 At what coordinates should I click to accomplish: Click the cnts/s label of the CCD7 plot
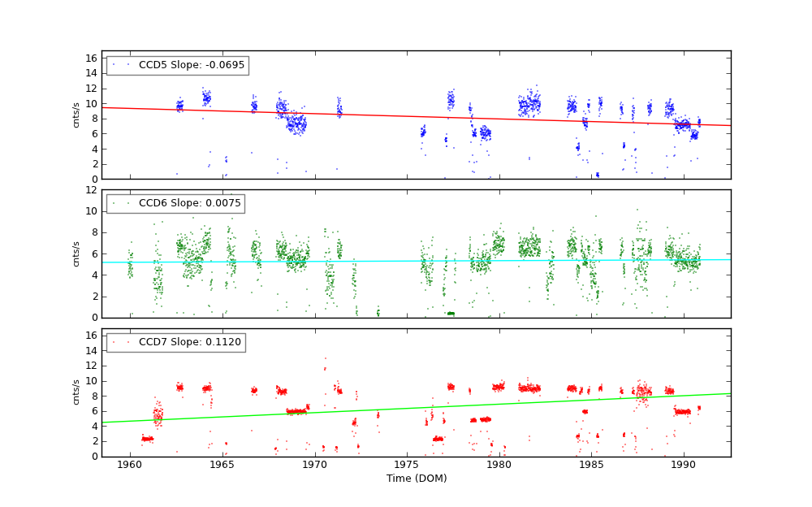[x=76, y=392]
